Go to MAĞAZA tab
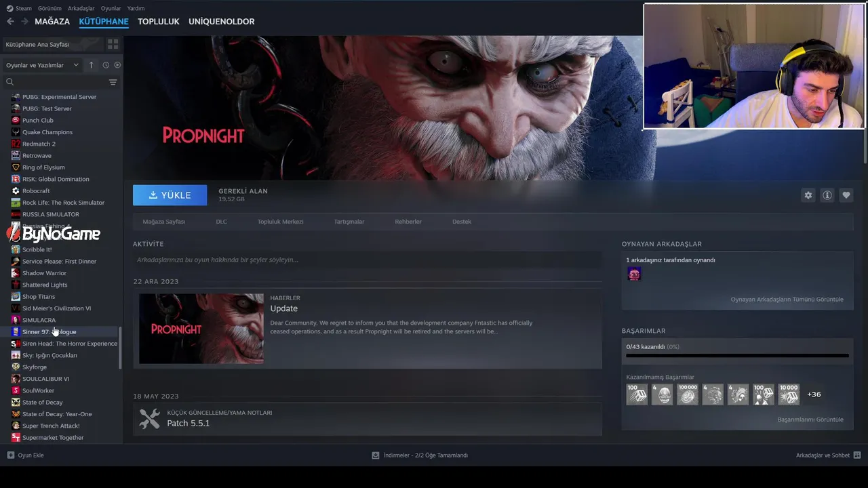 tap(52, 22)
